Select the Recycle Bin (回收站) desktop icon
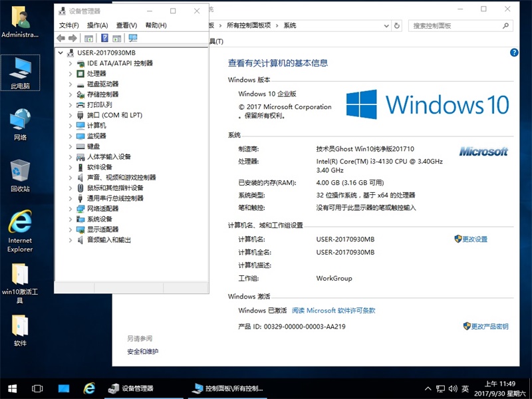 click(20, 175)
